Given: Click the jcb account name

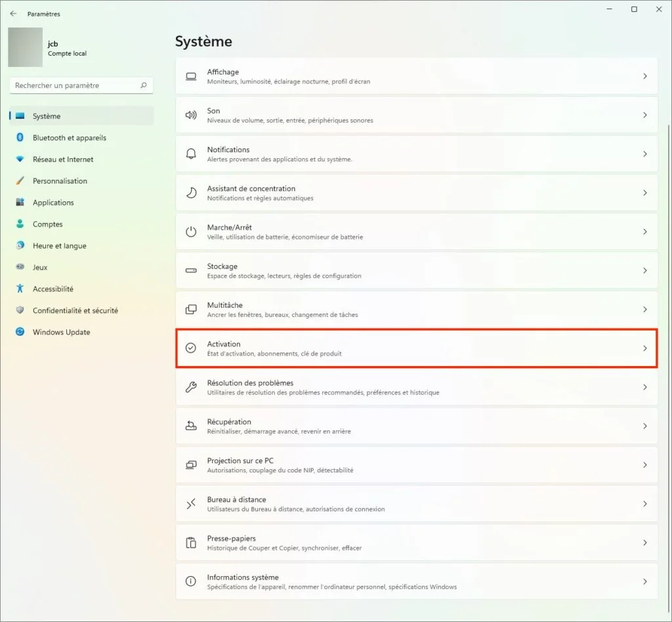Looking at the screenshot, I should pyautogui.click(x=52, y=44).
